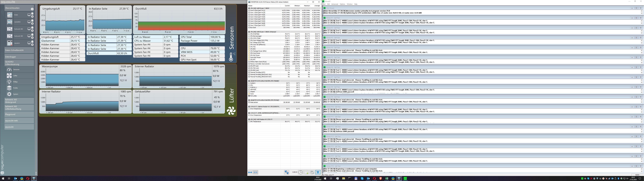Expand the Playground section
The width and height of the screenshot is (644, 181).
point(19,114)
